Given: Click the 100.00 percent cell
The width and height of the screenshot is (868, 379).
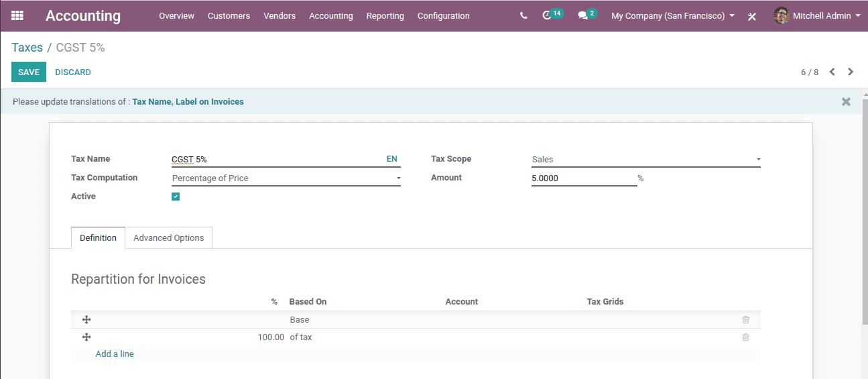Looking at the screenshot, I should click(x=271, y=337).
